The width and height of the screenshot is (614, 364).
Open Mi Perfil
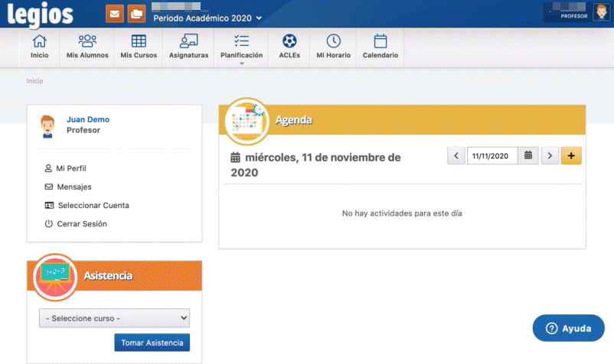(65, 168)
